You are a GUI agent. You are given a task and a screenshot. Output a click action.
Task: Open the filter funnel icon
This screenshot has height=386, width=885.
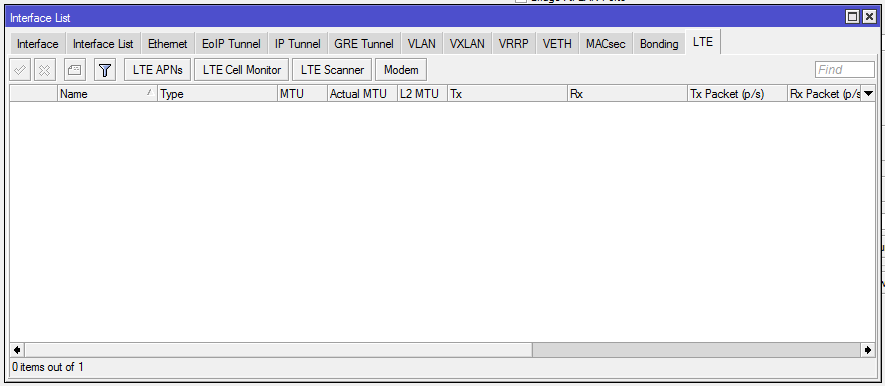[104, 70]
